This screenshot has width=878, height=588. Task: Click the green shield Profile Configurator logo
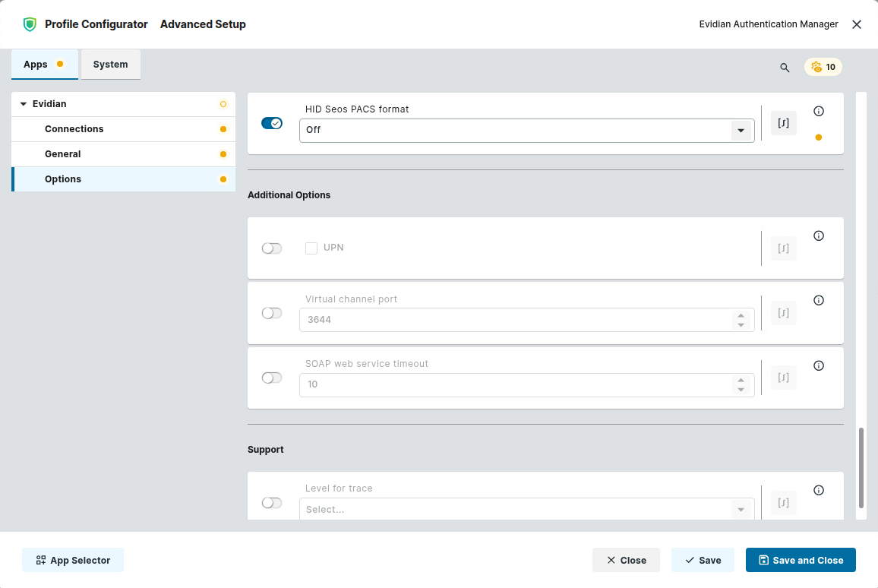(30, 24)
